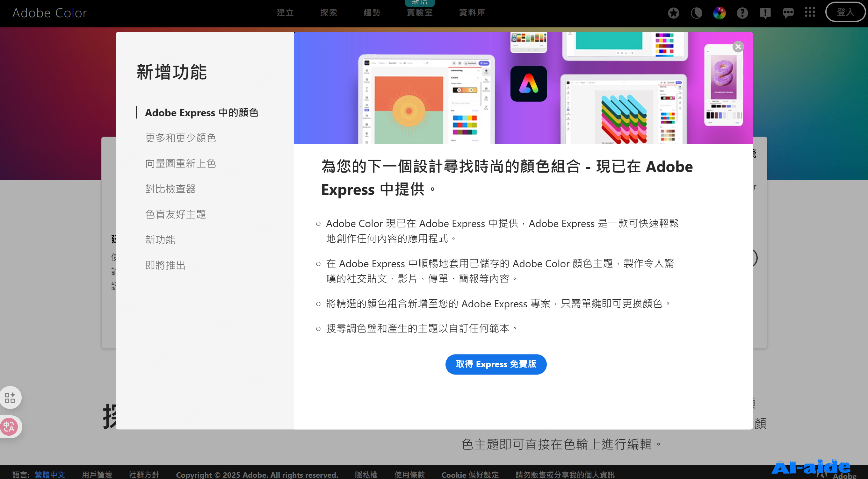Click the sunburst design mockup in banner
Screen dimensions: 868x479
pyautogui.click(x=409, y=110)
